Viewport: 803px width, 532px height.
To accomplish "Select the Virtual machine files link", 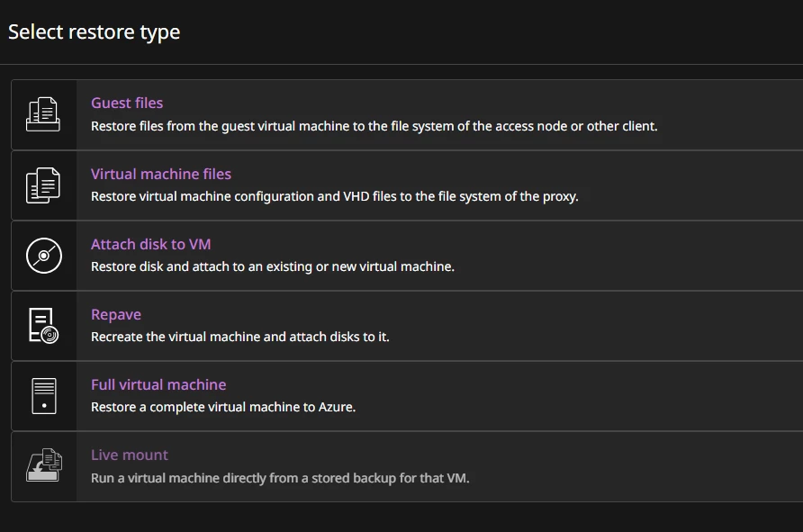I will coord(161,174).
